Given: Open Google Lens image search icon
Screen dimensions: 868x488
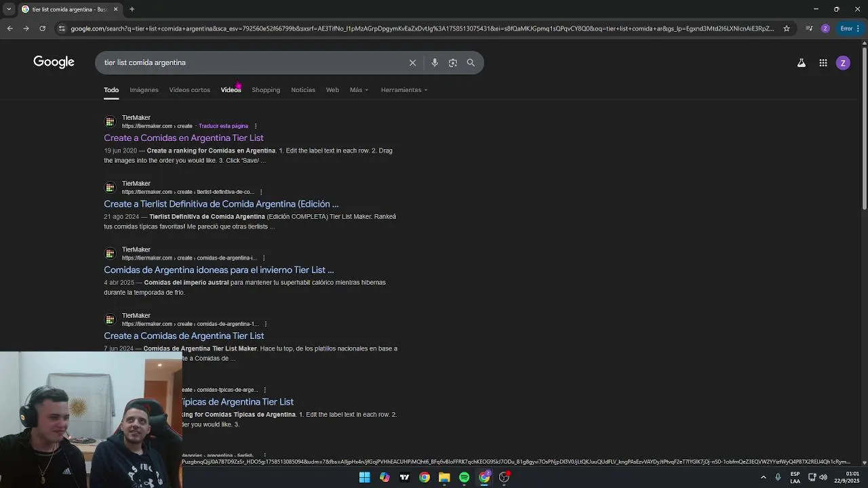Looking at the screenshot, I should (x=453, y=62).
